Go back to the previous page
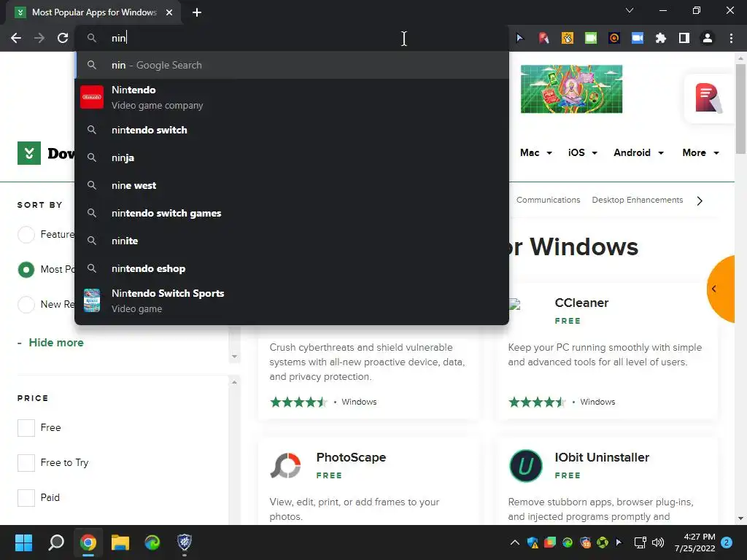The image size is (747, 560). pyautogui.click(x=16, y=38)
